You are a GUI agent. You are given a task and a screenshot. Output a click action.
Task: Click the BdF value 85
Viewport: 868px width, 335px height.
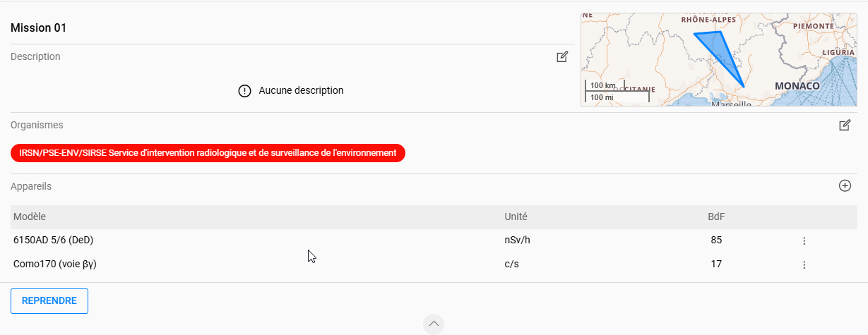(716, 240)
